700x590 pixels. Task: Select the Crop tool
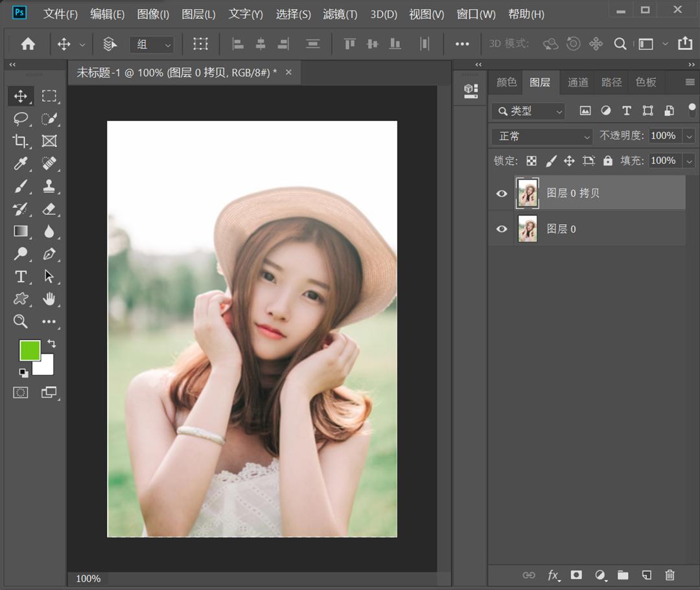[x=21, y=141]
